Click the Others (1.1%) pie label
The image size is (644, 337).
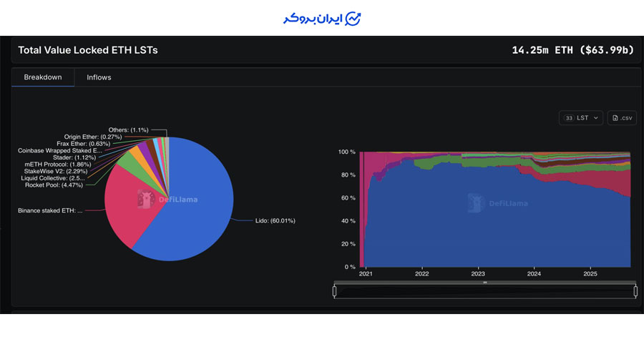click(128, 130)
